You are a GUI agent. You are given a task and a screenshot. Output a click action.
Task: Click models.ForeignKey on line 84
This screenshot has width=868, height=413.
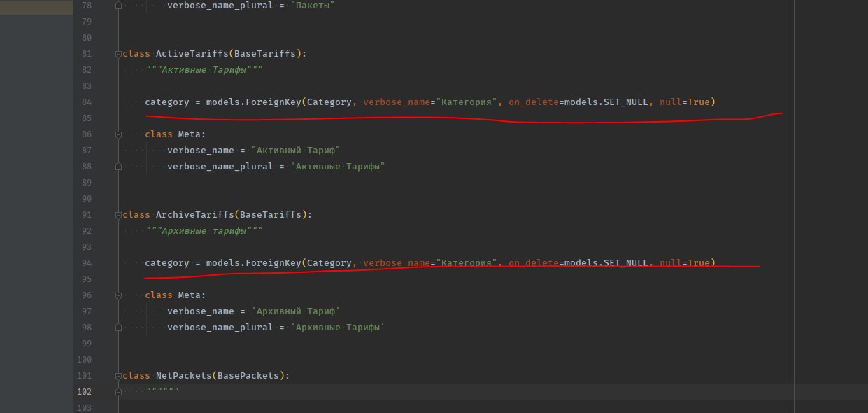pyautogui.click(x=254, y=102)
